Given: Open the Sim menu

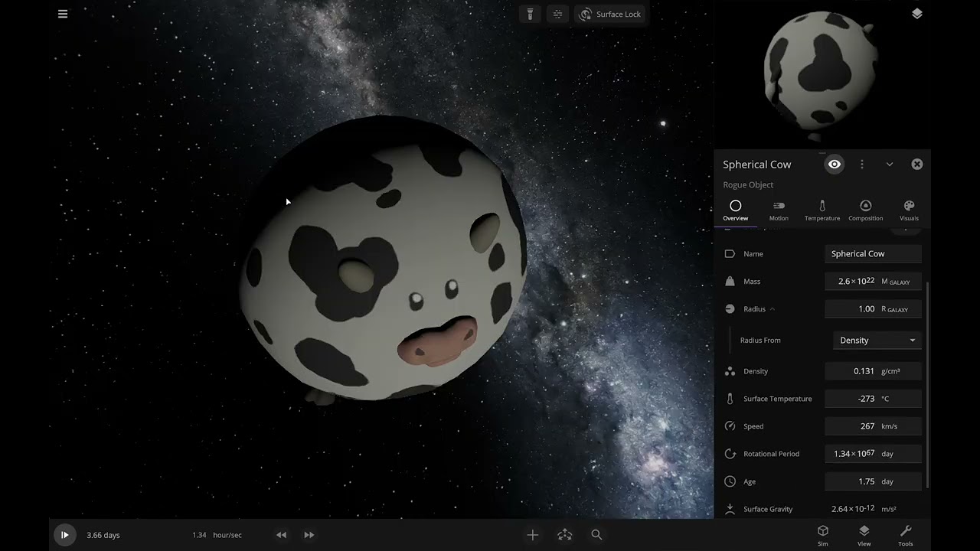Looking at the screenshot, I should click(x=823, y=535).
